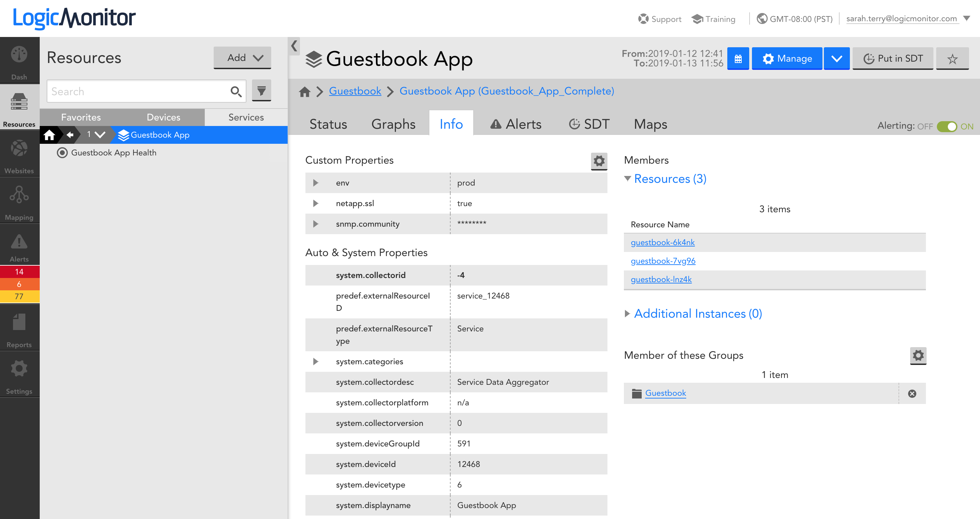
Task: Click the resource filter funnel icon
Action: 261,90
